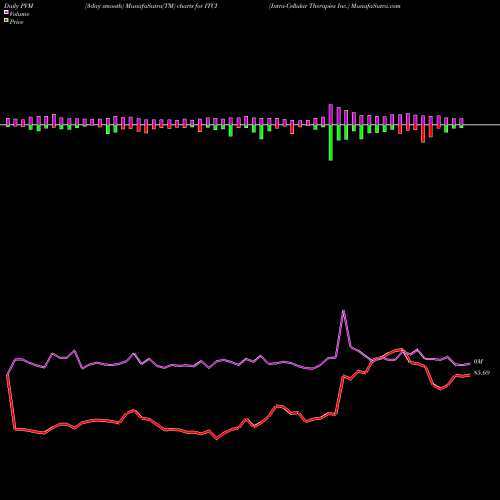Click the '0M' volume value label
Viewport: 500px width, 500px height.
point(478,362)
